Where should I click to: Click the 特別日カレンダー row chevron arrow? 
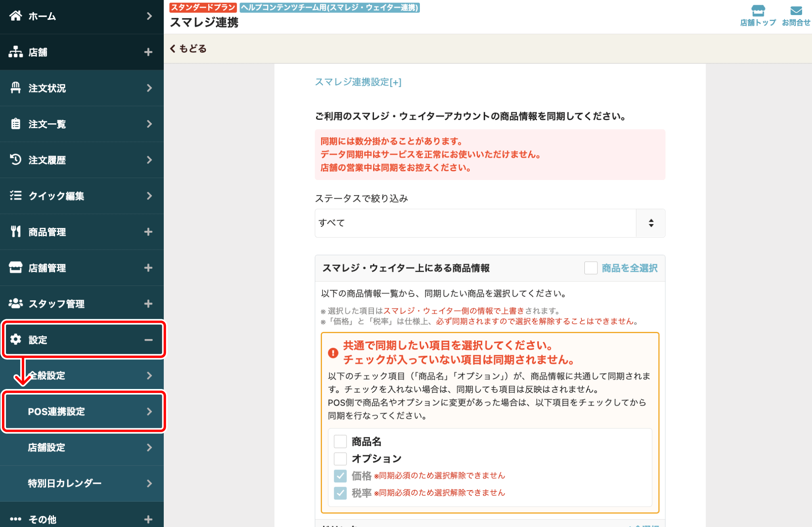[x=149, y=483]
